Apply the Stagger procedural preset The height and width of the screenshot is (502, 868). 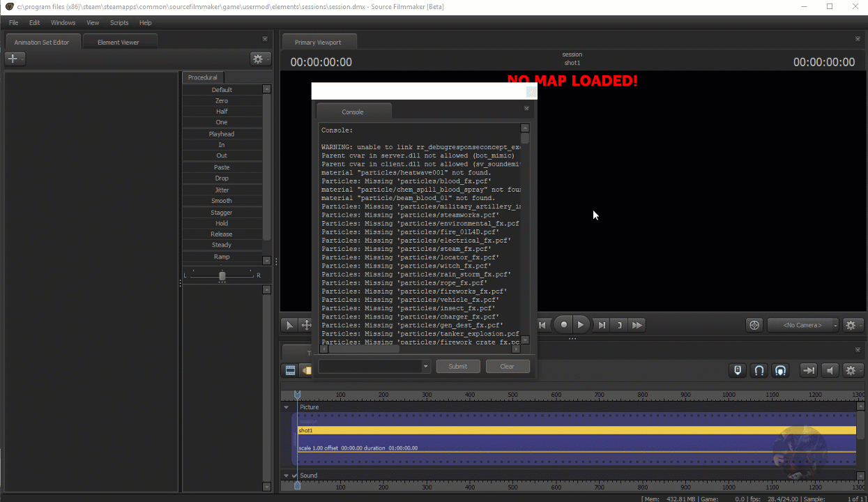[x=222, y=212]
